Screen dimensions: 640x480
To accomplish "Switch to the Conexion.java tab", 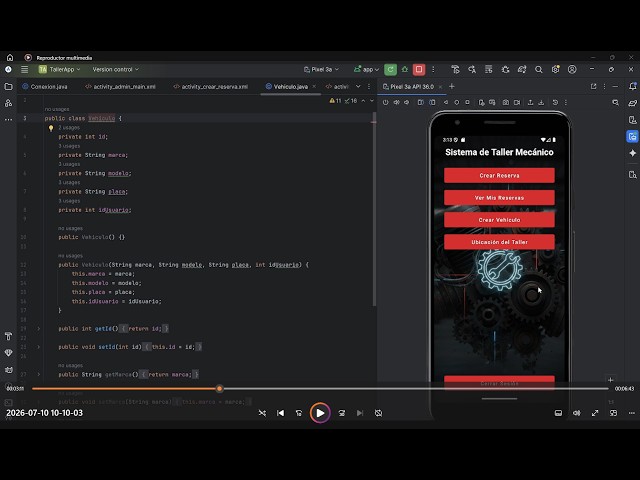I will click(x=45, y=87).
